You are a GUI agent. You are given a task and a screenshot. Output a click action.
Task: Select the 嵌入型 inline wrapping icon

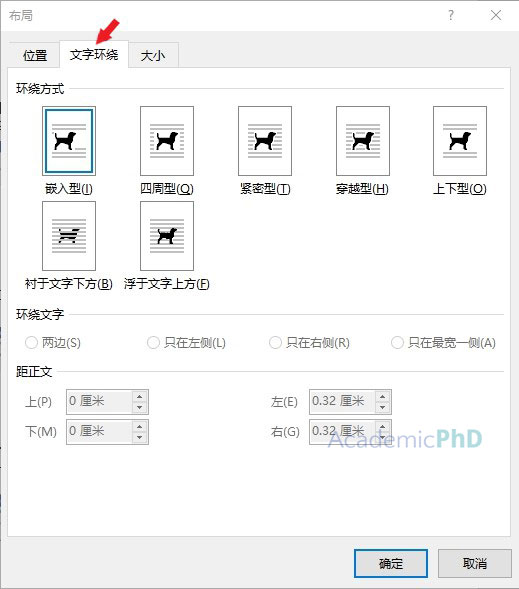[69, 141]
